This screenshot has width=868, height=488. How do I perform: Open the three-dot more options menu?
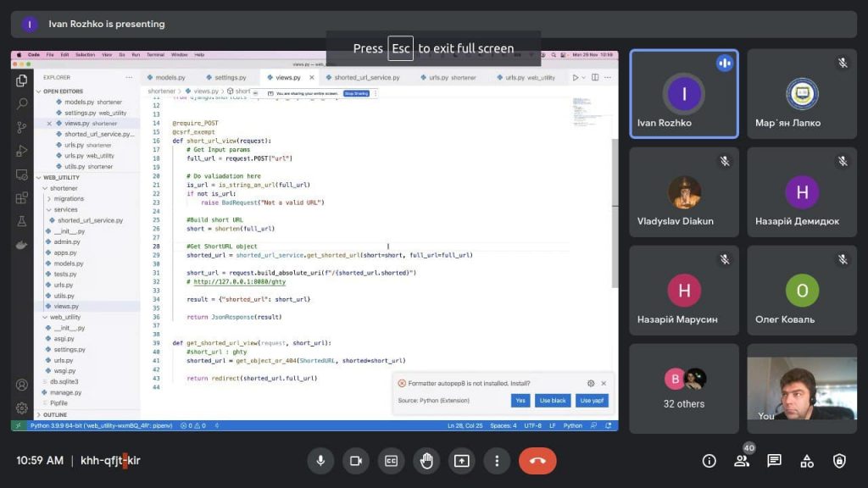(x=497, y=461)
